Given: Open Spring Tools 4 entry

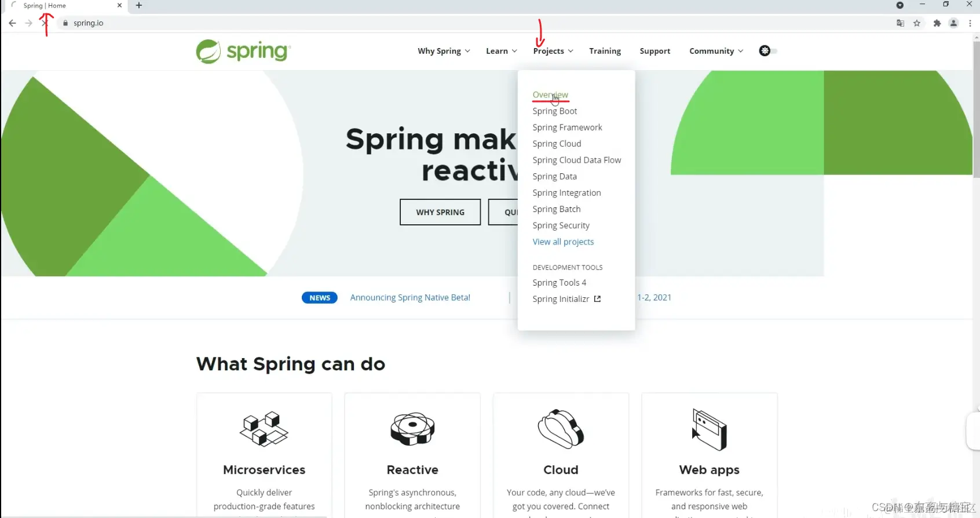Looking at the screenshot, I should tap(559, 283).
